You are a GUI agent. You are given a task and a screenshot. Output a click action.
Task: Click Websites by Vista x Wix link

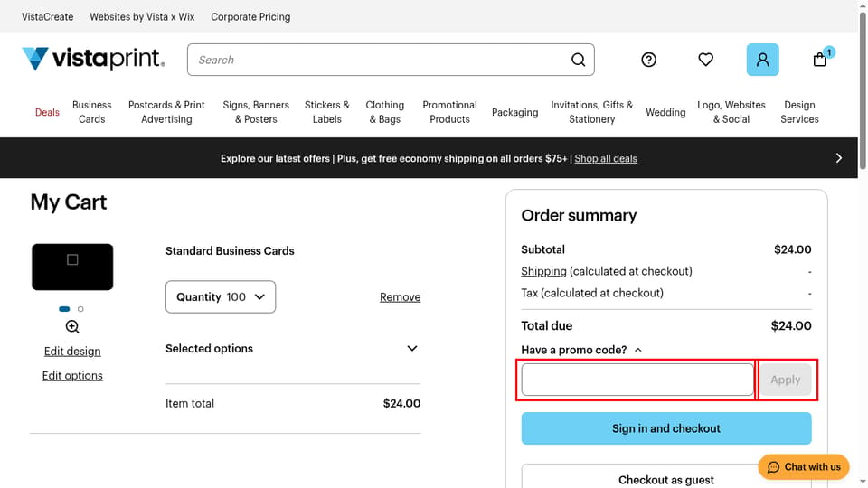142,16
